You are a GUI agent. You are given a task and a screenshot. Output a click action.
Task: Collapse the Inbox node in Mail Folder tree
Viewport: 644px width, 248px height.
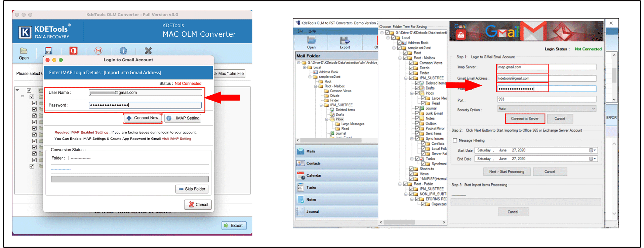tap(327, 119)
